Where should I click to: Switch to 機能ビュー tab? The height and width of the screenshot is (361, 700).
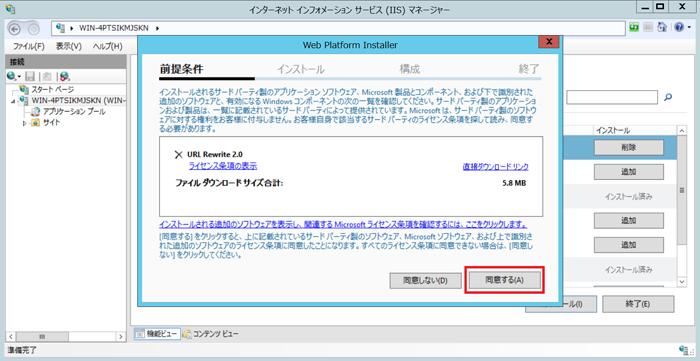pyautogui.click(x=157, y=334)
